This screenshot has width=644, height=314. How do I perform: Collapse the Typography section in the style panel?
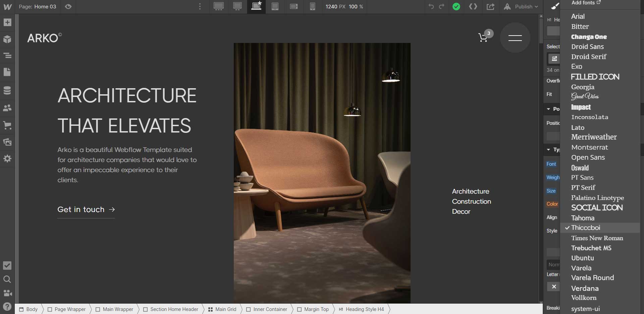pyautogui.click(x=548, y=150)
